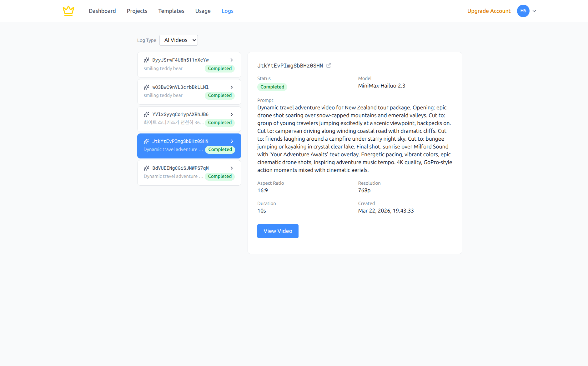Click the crown logo icon
The width and height of the screenshot is (588, 366).
[68, 11]
